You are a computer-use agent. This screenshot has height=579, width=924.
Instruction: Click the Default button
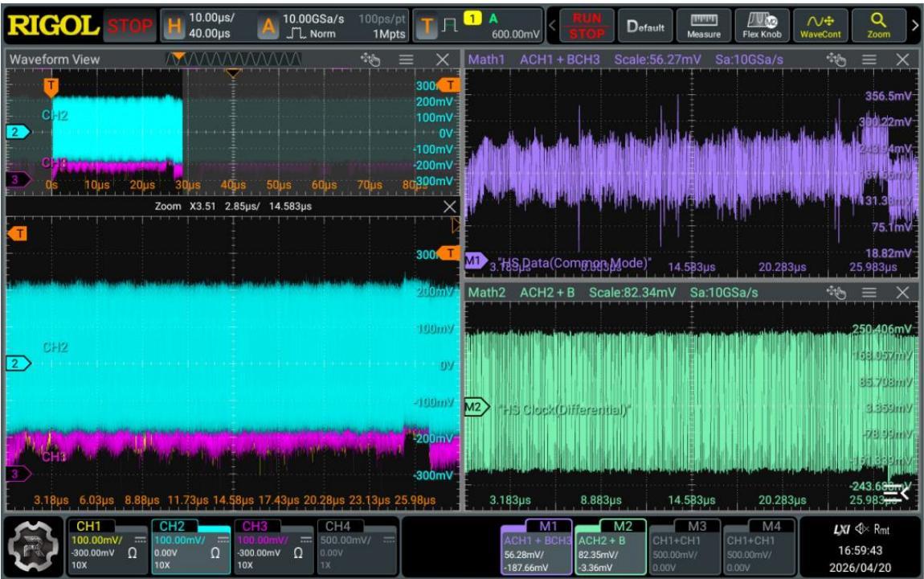(x=645, y=26)
